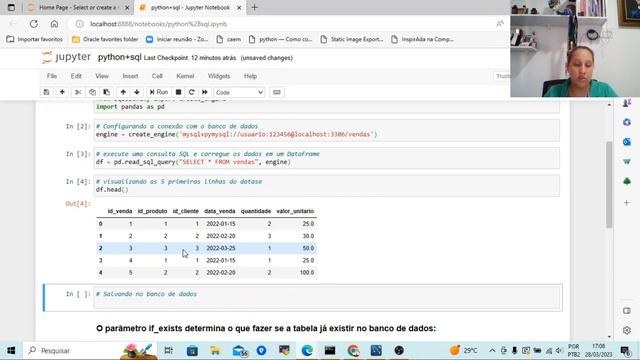This screenshot has height=360, width=640.
Task: Open a new browser tab
Action: click(x=255, y=7)
